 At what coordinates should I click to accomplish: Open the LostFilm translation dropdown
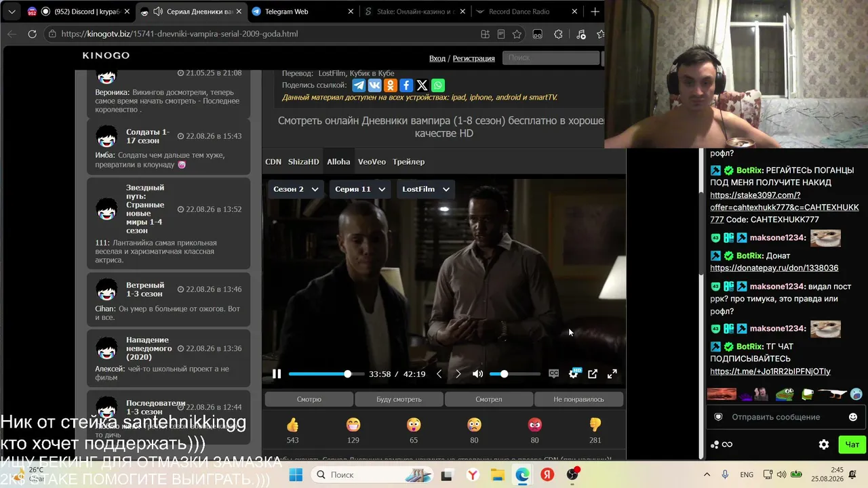pyautogui.click(x=426, y=189)
